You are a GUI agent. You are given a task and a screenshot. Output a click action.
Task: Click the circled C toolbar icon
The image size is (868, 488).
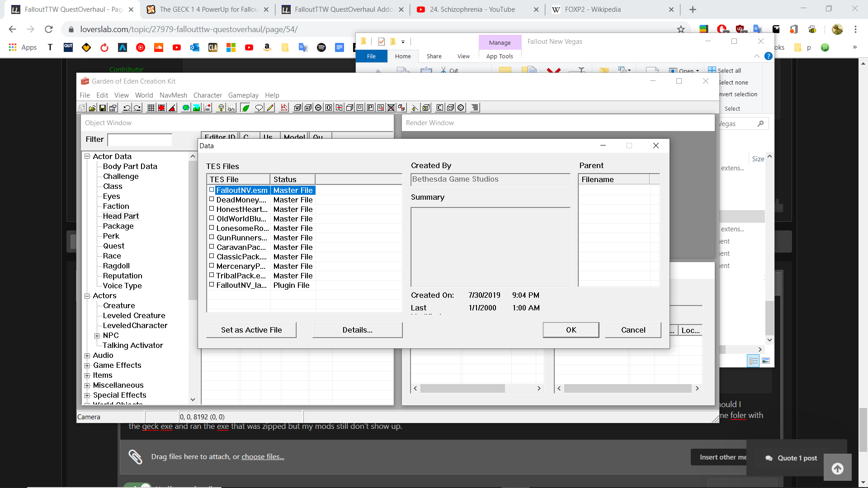pos(461,108)
